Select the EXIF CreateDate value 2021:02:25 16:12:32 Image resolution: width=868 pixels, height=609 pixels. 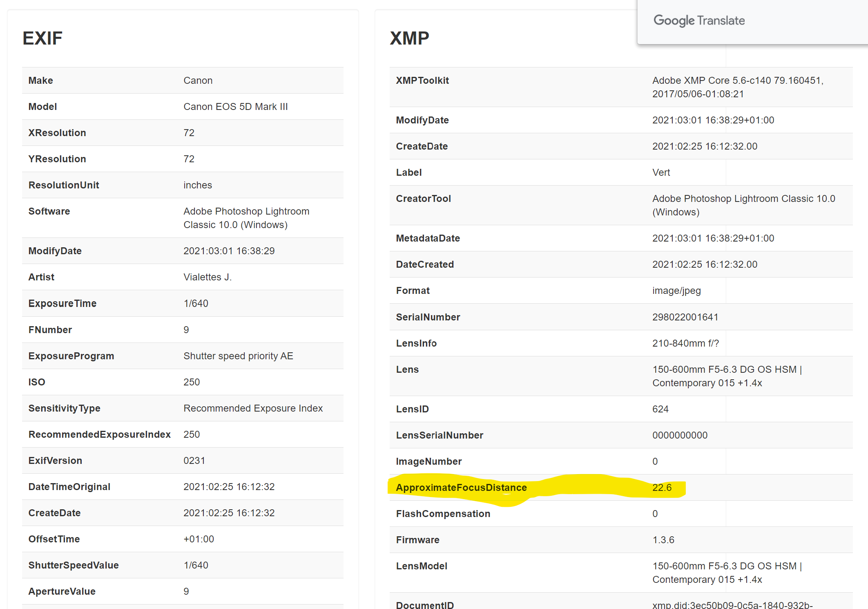coord(229,513)
